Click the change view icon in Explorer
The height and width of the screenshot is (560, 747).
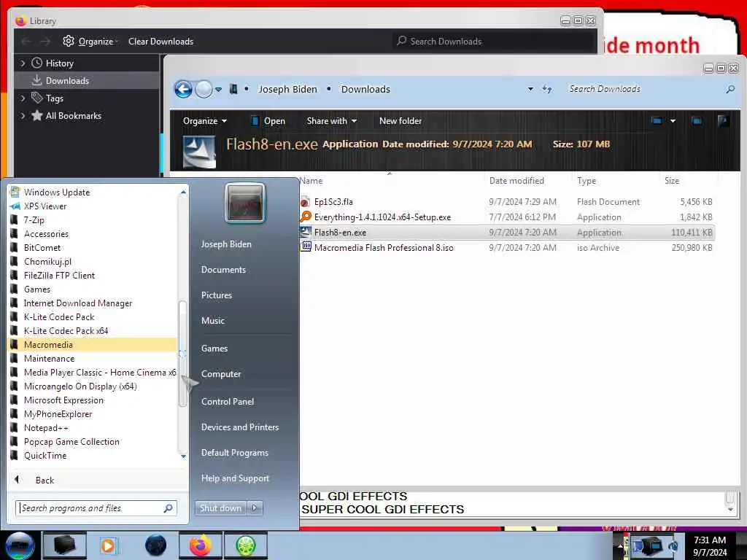[657, 121]
